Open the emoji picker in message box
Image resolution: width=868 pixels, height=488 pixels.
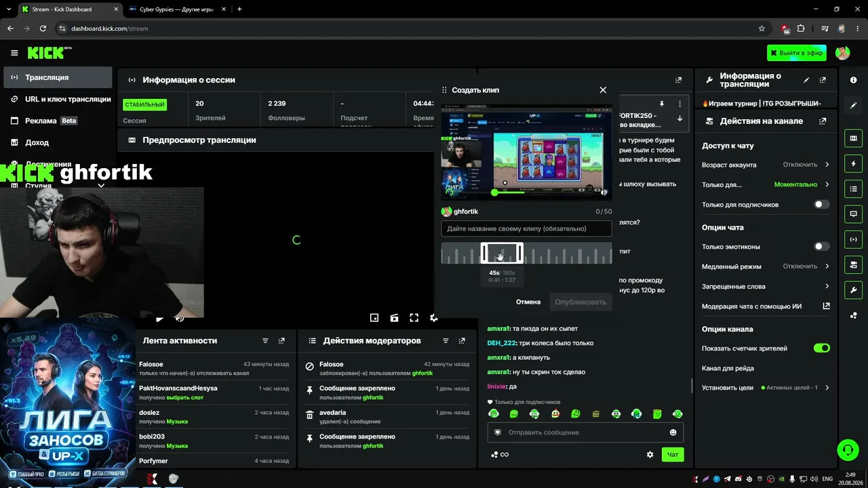pyautogui.click(x=673, y=432)
